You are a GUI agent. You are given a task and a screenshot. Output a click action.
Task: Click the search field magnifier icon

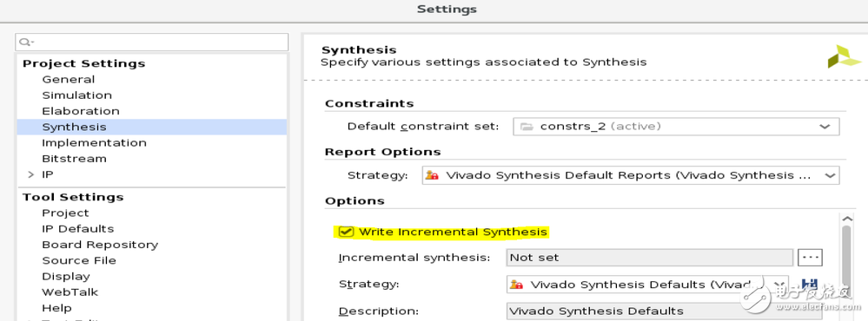pos(27,42)
